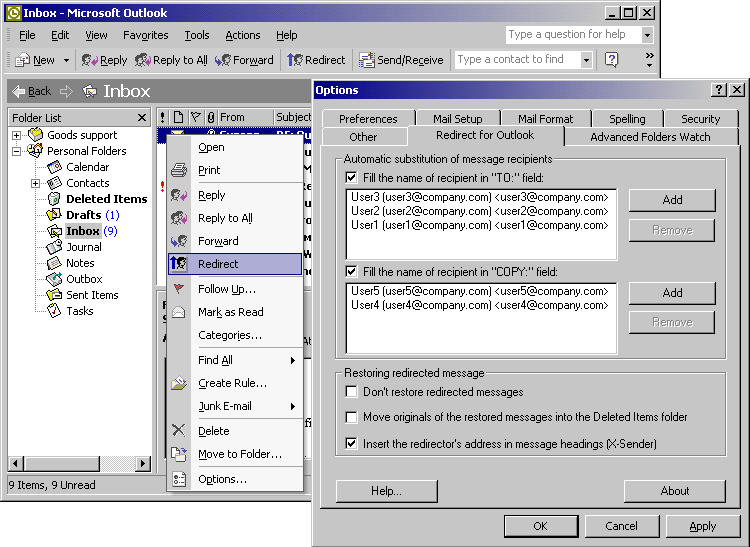Open the Actions menu
750x547 pixels.
[x=243, y=35]
